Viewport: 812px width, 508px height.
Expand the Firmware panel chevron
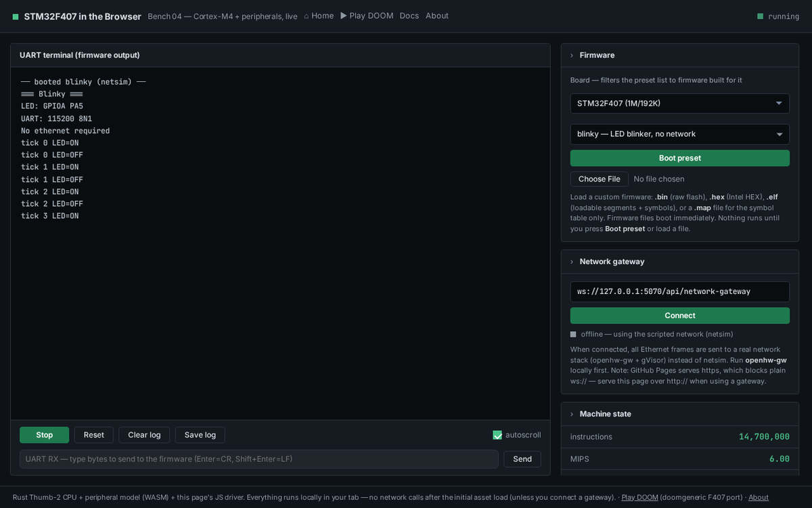click(572, 56)
